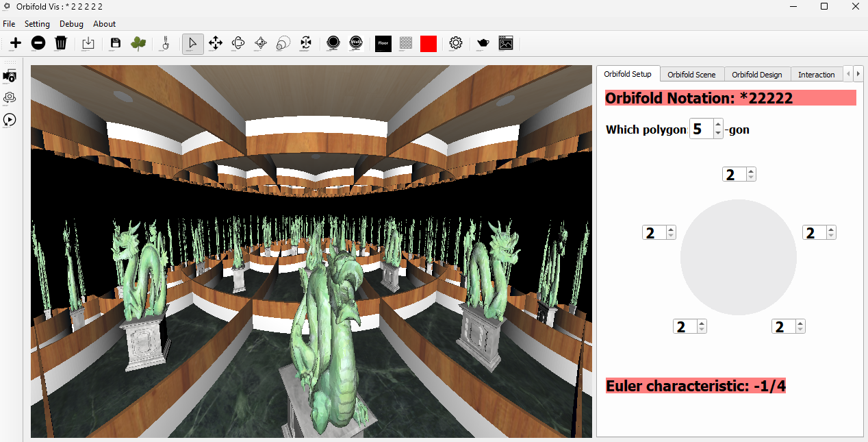Click the image window screenshot icon
This screenshot has height=442, width=868.
(x=506, y=43)
